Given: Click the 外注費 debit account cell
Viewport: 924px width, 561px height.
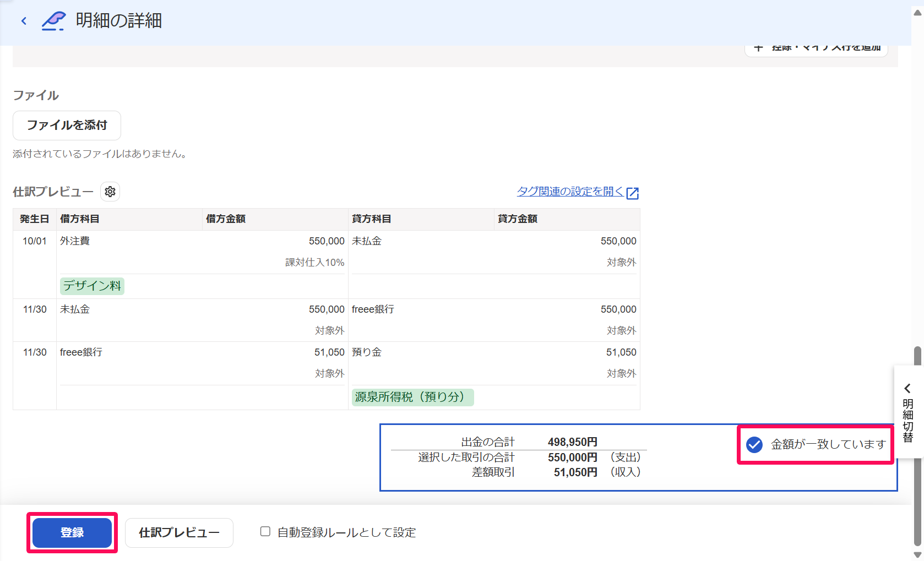Looking at the screenshot, I should pyautogui.click(x=75, y=241).
